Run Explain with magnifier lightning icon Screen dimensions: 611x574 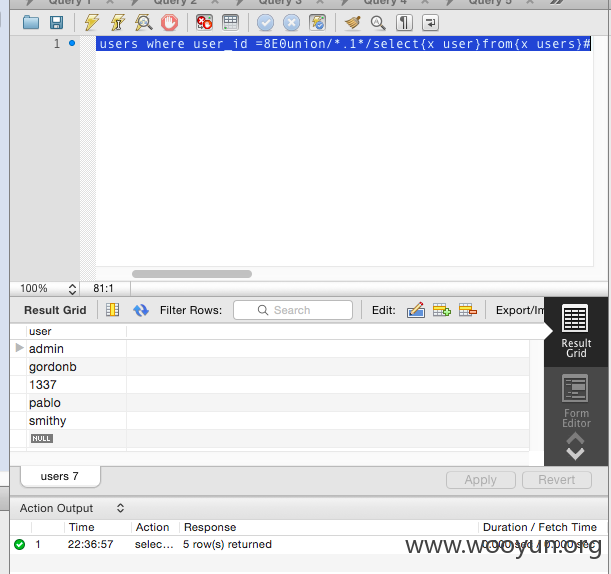[143, 23]
